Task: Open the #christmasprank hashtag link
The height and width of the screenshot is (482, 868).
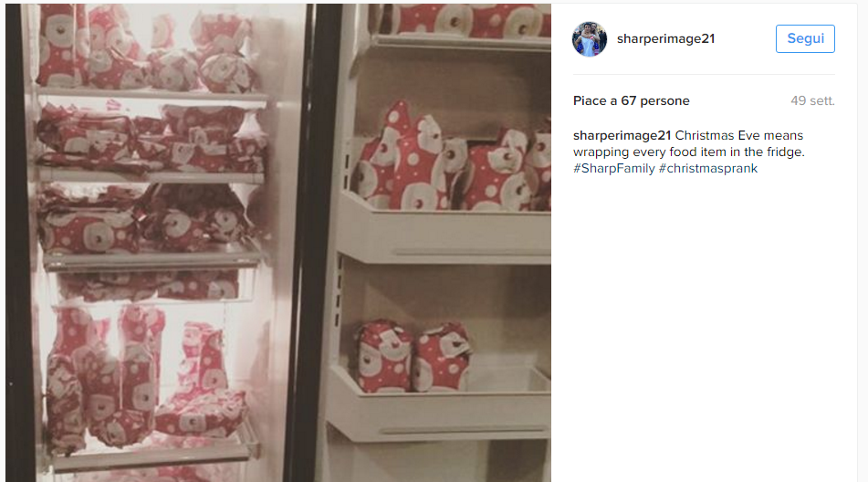Action: point(708,168)
